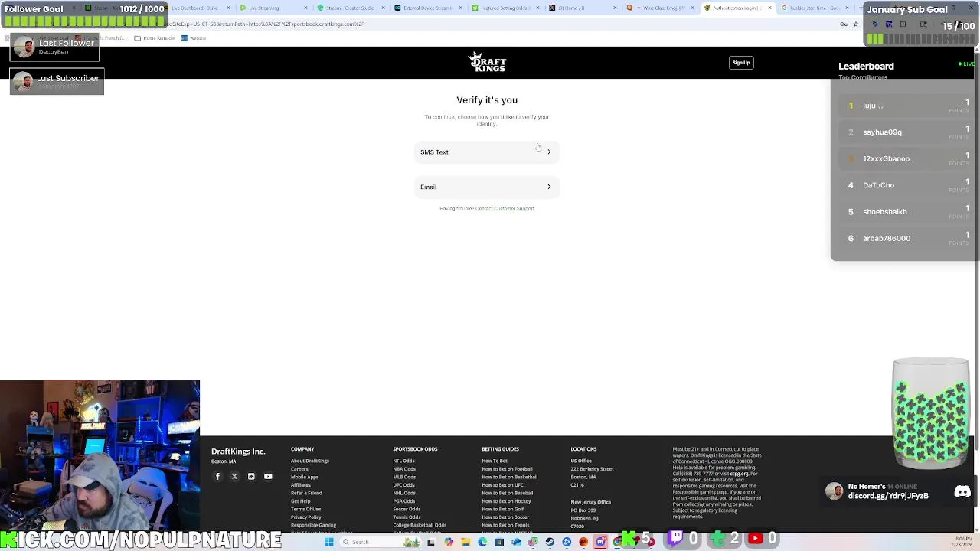Open Privacy Policy footer link

[x=306, y=517]
